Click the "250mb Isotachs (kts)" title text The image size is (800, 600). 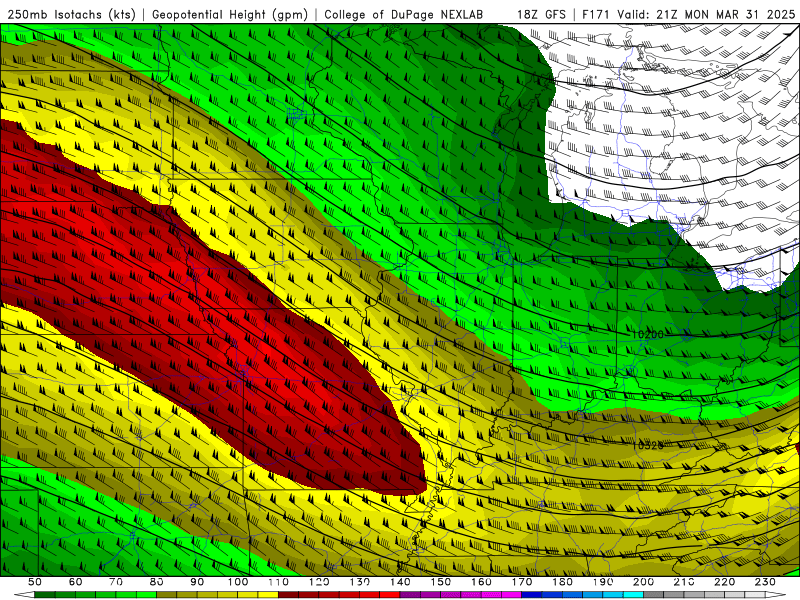pyautogui.click(x=71, y=14)
